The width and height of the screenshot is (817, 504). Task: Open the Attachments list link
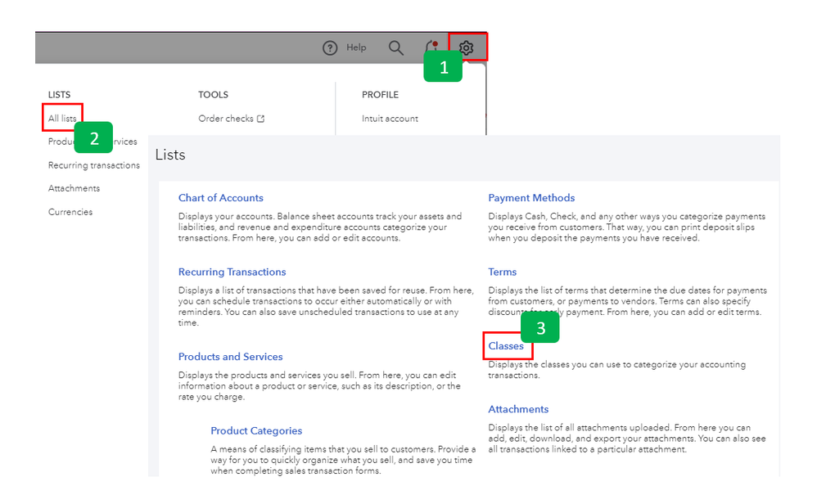518,409
